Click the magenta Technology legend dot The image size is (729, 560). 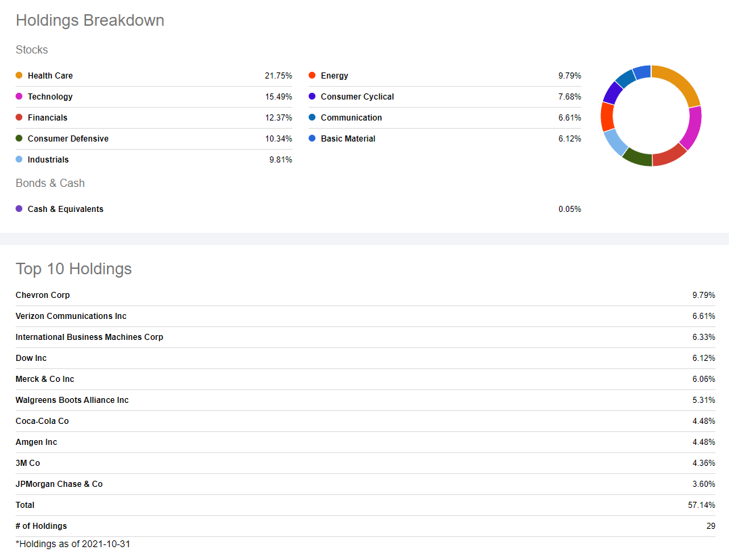(19, 96)
